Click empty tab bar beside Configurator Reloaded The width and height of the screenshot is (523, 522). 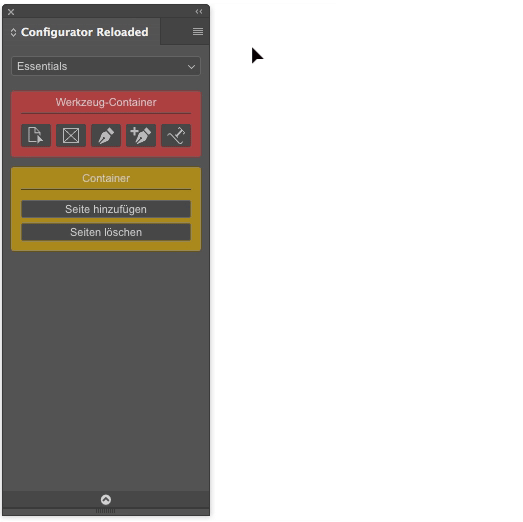[175, 32]
